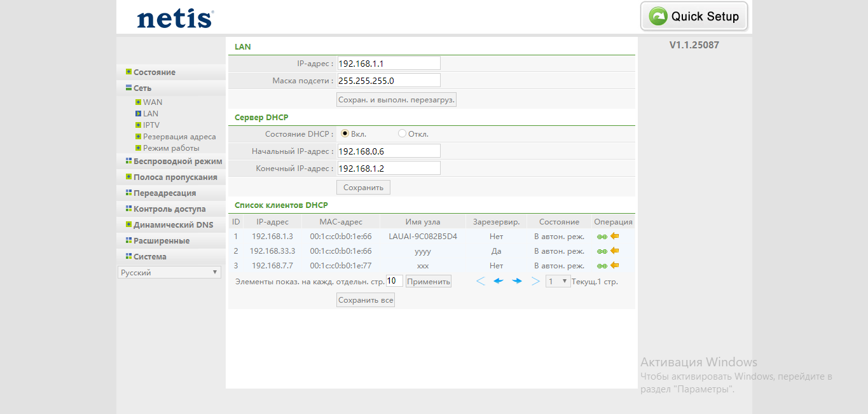Enable DHCP with the Вкл. radio button
This screenshot has height=414, width=868.
pyautogui.click(x=345, y=134)
